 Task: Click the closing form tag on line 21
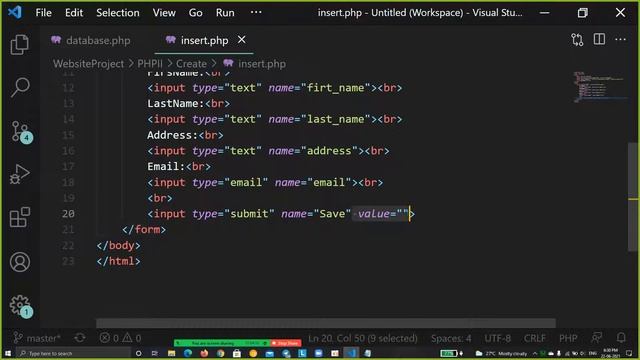click(x=144, y=229)
